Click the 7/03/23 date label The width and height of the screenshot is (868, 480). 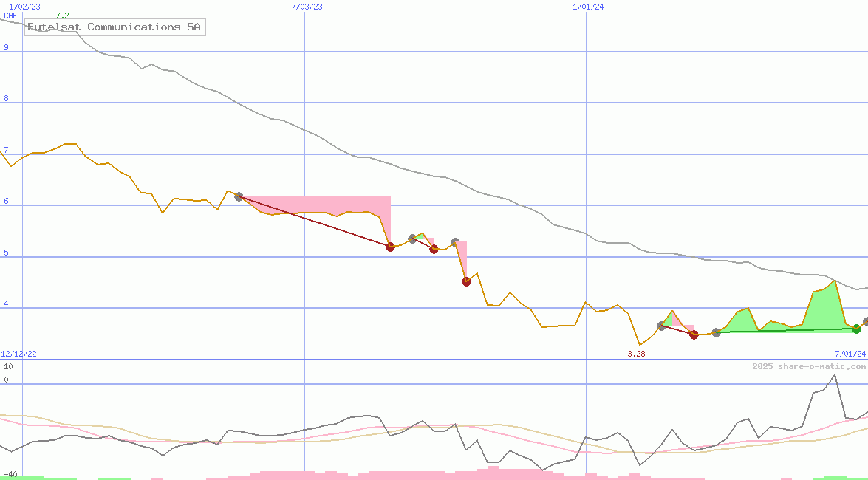307,7
